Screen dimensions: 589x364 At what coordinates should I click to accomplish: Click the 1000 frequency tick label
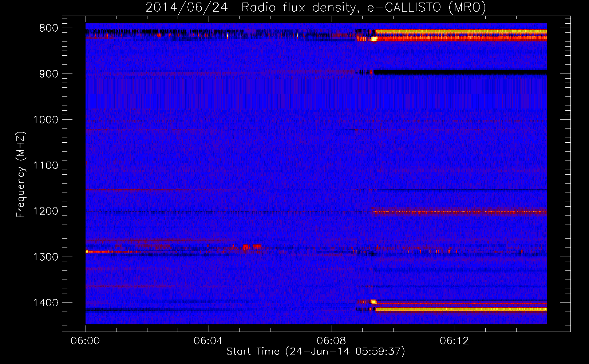point(46,120)
